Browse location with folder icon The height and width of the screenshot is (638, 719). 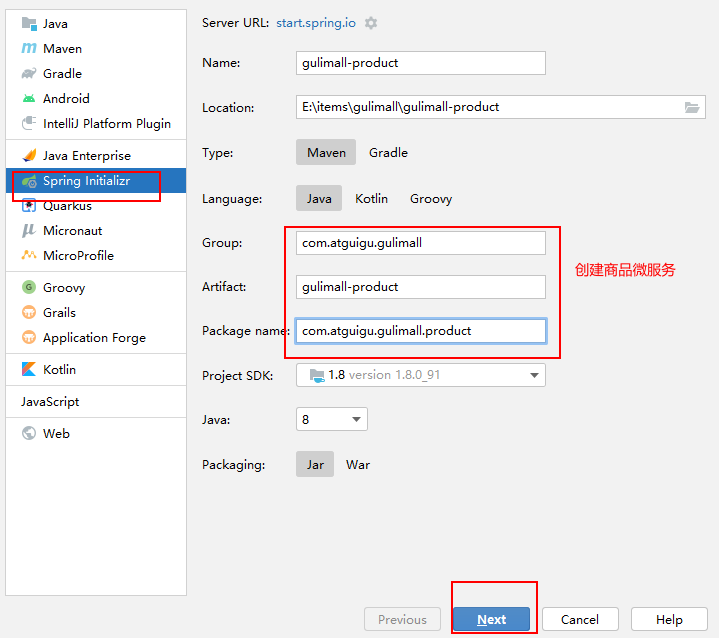click(692, 107)
